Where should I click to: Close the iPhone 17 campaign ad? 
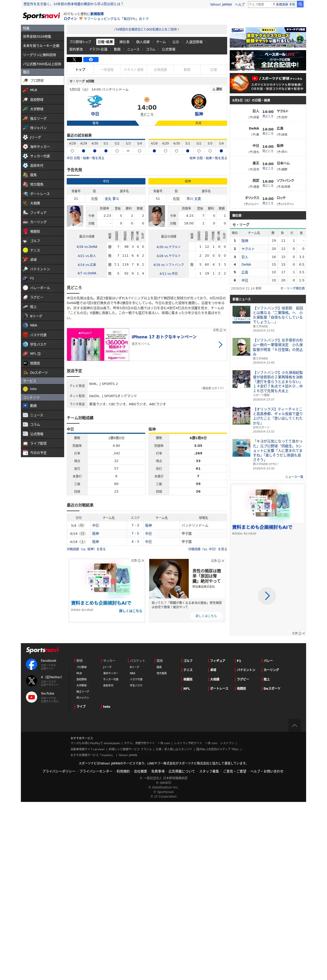point(225,330)
